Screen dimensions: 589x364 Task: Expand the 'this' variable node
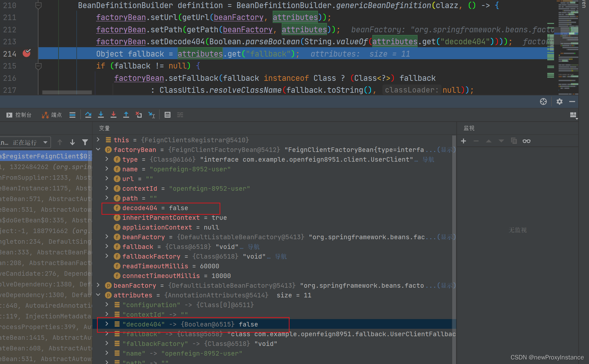click(x=98, y=140)
